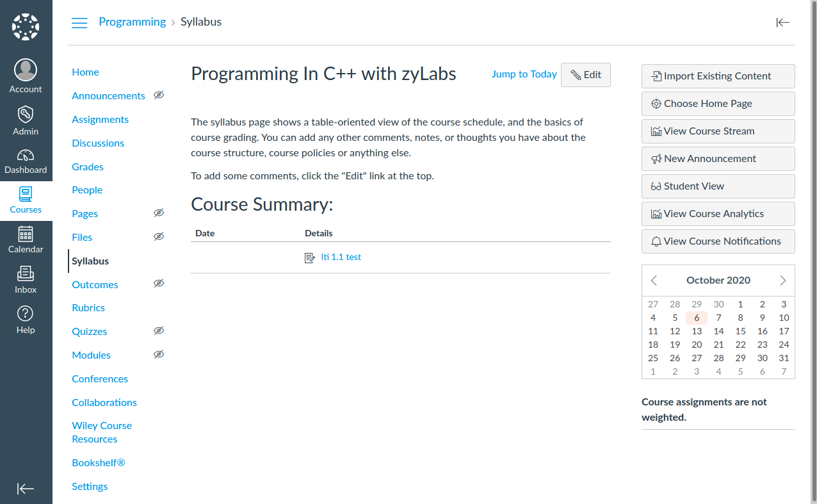Select October 15 in the mini calendar

(x=740, y=331)
